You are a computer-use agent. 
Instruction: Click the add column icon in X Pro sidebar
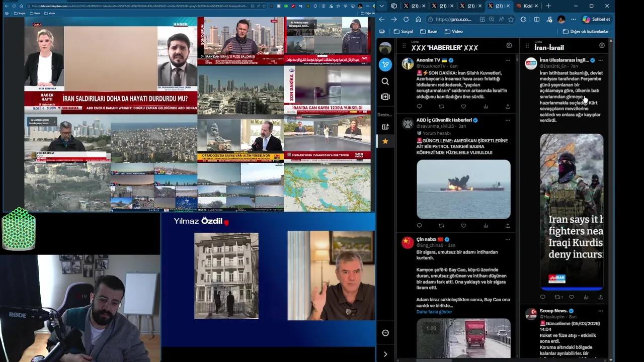[x=385, y=97]
